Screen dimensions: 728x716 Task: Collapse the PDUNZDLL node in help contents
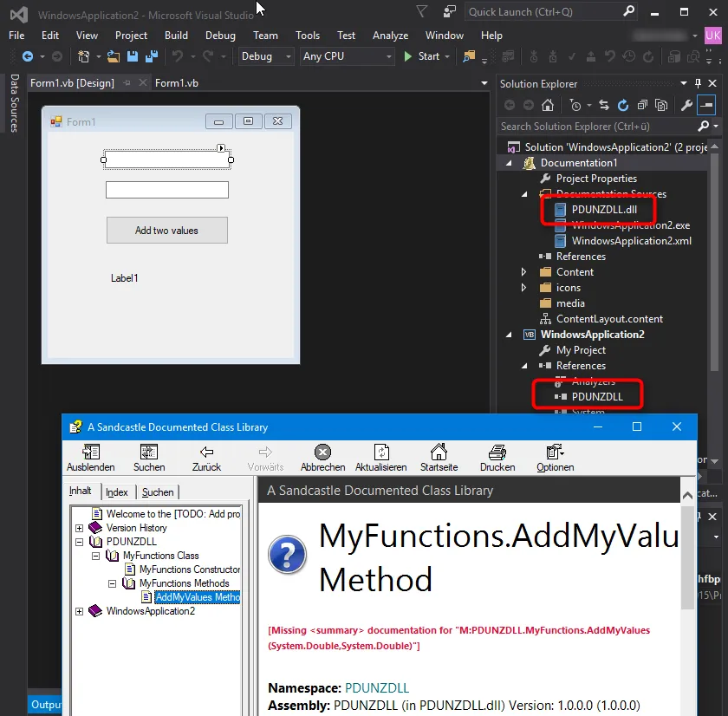[x=80, y=542]
